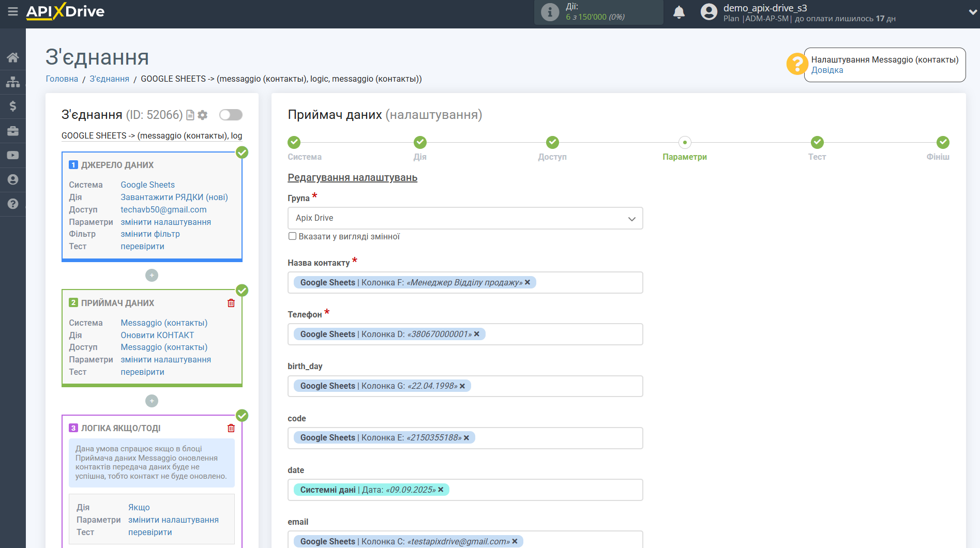The height and width of the screenshot is (548, 980).
Task: Click the YouTube video icon in sidebar
Action: coord(13,155)
